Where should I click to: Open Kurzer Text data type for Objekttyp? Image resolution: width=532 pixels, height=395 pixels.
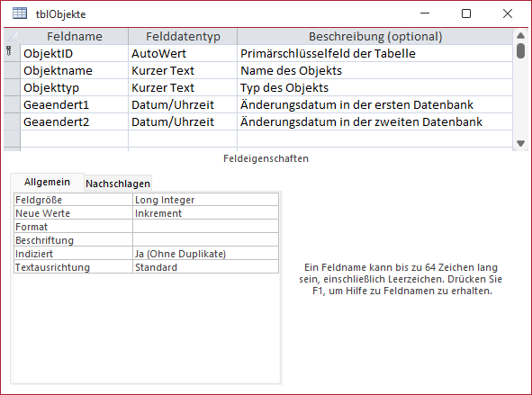[x=183, y=87]
